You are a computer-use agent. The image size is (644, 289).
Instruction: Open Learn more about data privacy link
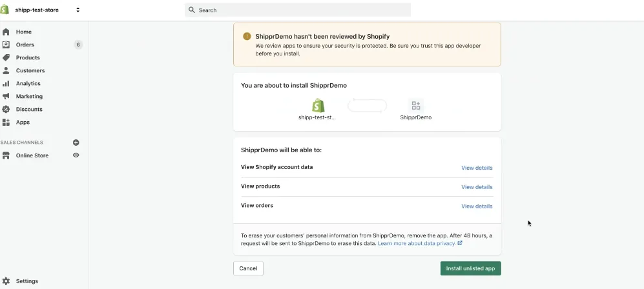[x=417, y=243]
